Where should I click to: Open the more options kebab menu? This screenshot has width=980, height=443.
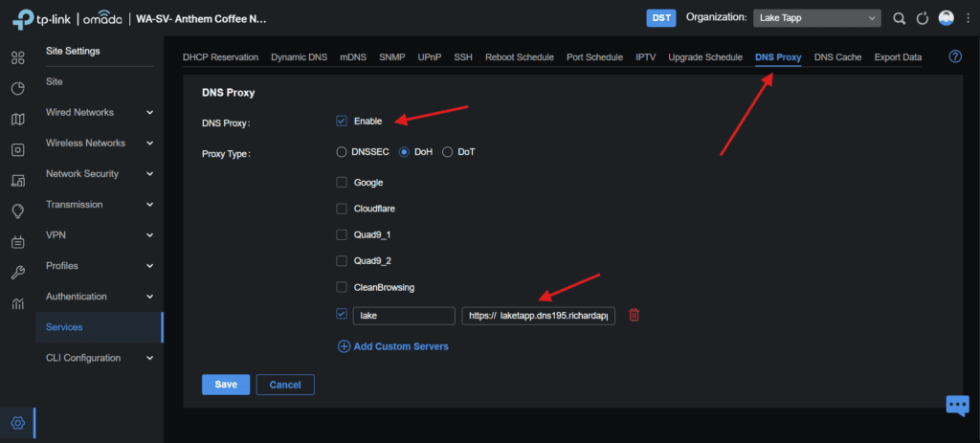(x=968, y=18)
